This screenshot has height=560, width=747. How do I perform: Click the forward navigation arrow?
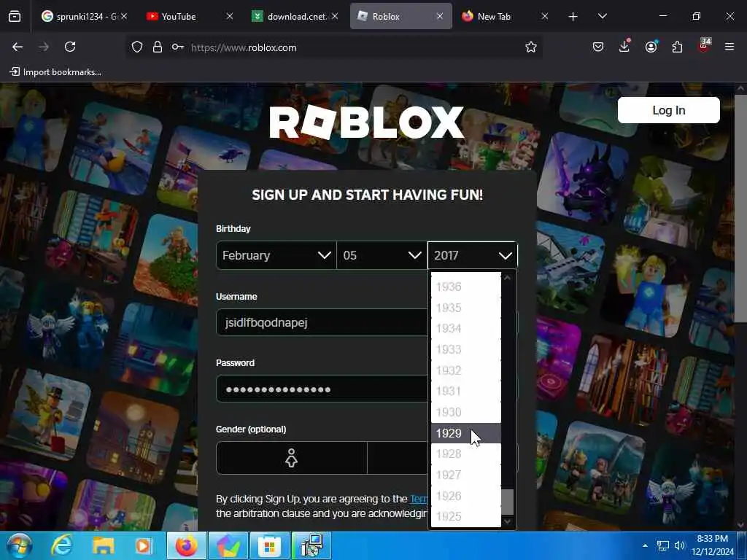click(x=44, y=47)
